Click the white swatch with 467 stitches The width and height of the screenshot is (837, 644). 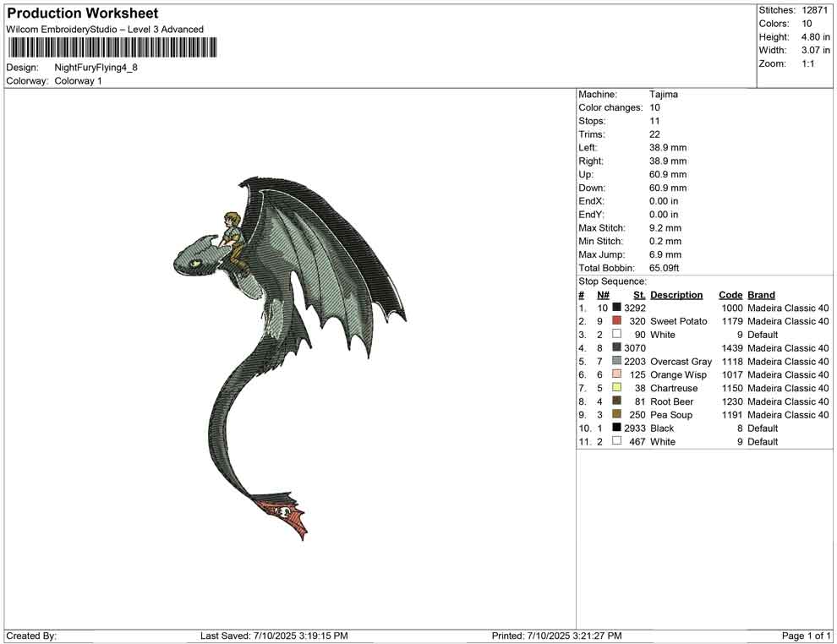pos(616,440)
